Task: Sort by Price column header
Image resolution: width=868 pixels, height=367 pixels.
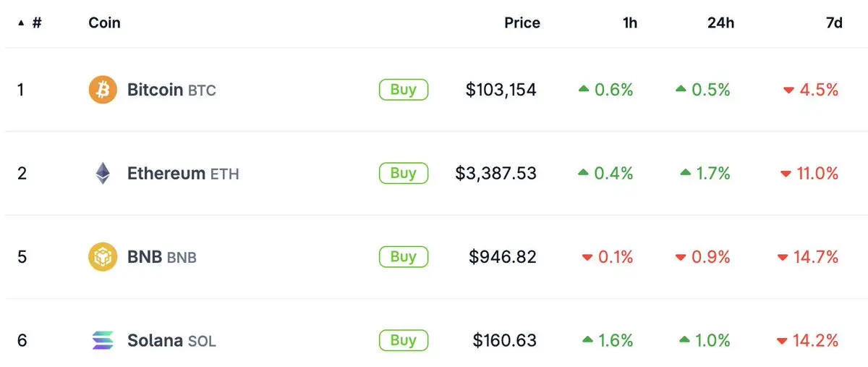Action: point(522,23)
